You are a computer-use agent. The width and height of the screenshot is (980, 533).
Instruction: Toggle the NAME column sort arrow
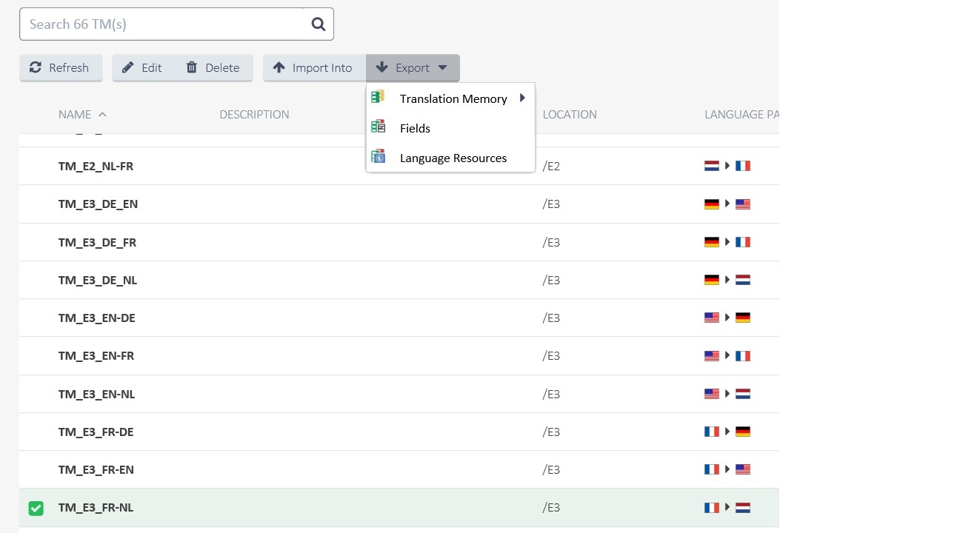(102, 114)
